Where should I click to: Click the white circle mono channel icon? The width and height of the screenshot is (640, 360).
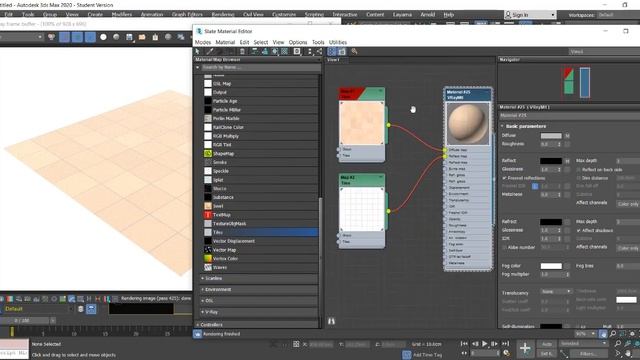tap(103, 37)
